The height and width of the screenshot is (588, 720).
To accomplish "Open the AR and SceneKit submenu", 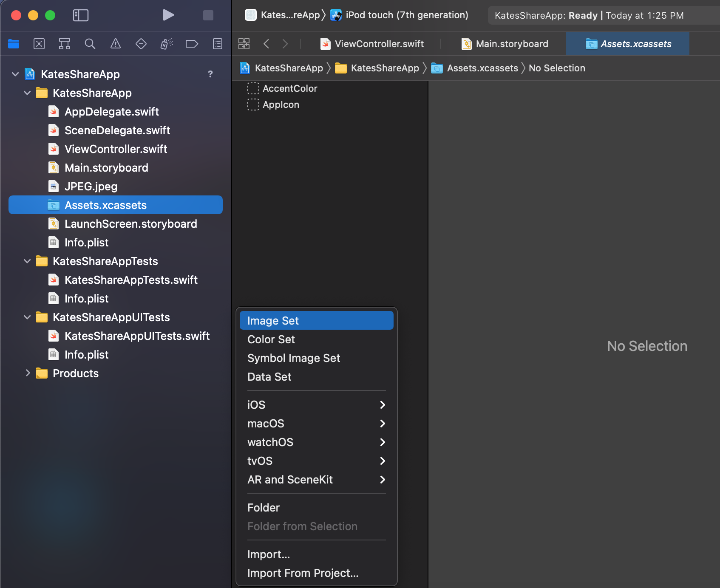I will 317,480.
